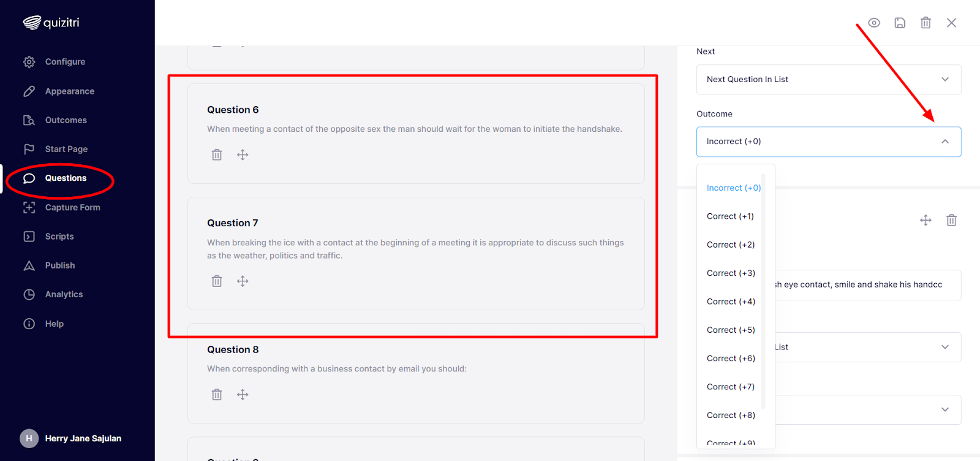The width and height of the screenshot is (980, 461).
Task: Choose Incorrect (+0) from outcome list
Action: coord(734,188)
